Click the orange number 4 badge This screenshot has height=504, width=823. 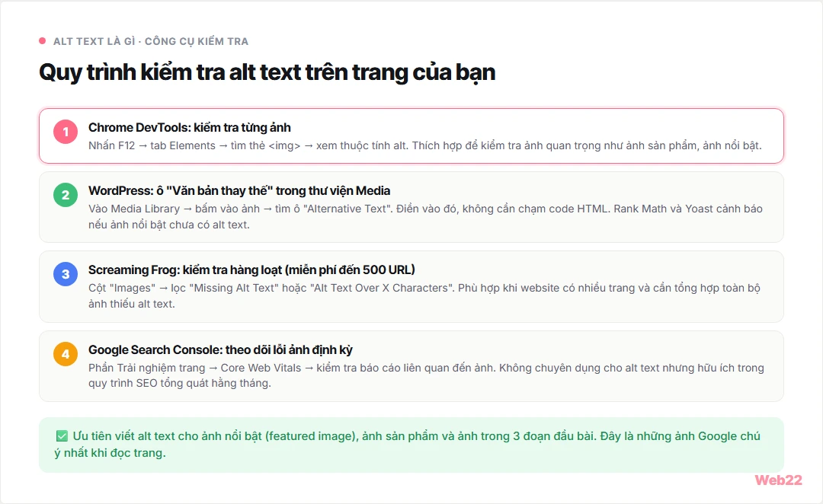(66, 354)
